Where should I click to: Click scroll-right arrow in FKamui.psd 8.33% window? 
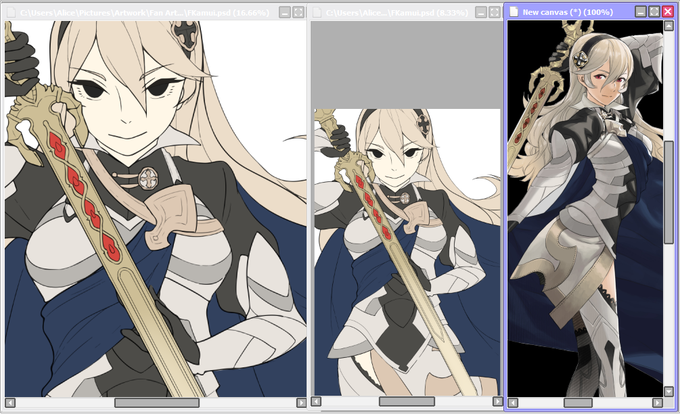point(497,401)
